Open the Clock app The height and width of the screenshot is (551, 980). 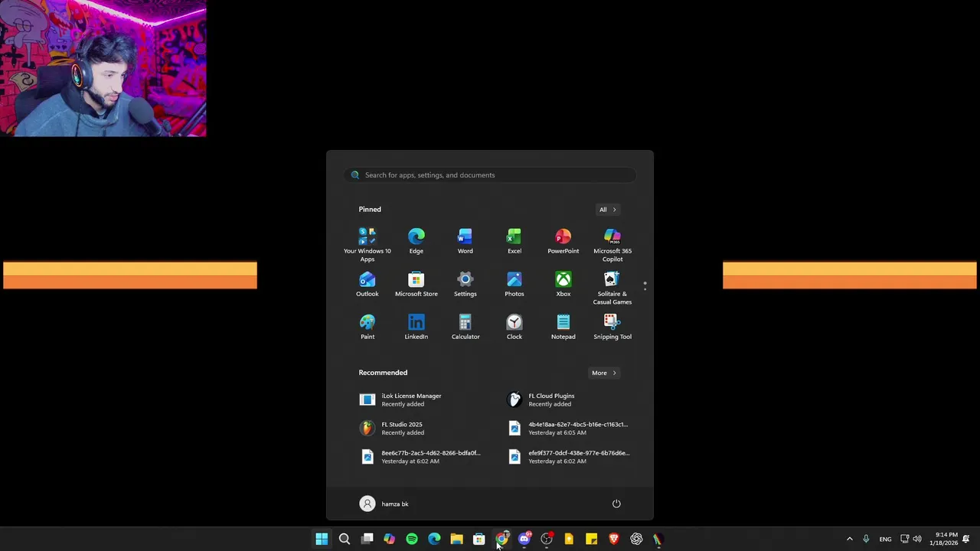514,327
